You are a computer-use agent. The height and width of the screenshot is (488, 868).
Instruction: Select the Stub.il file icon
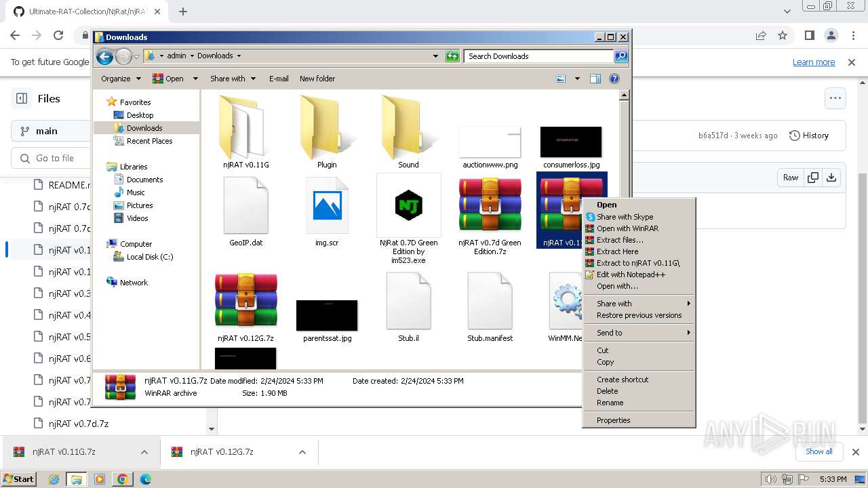pyautogui.click(x=408, y=300)
